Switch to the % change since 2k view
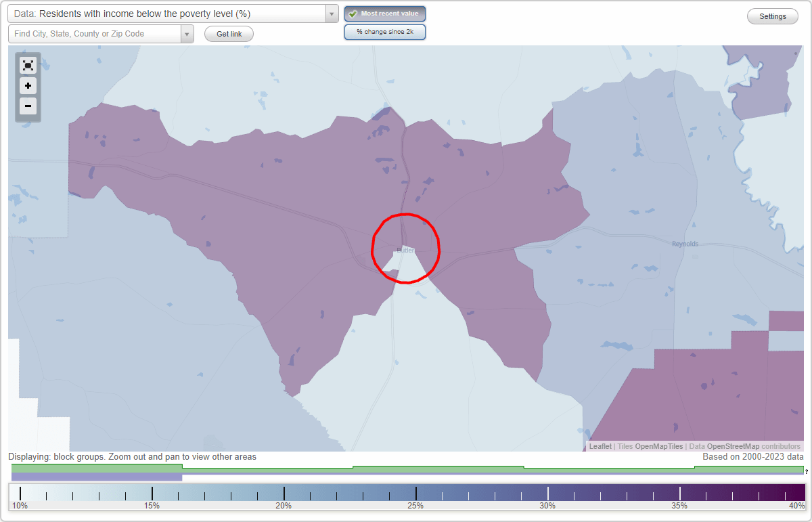Viewport: 812px width, 522px height. tap(384, 31)
